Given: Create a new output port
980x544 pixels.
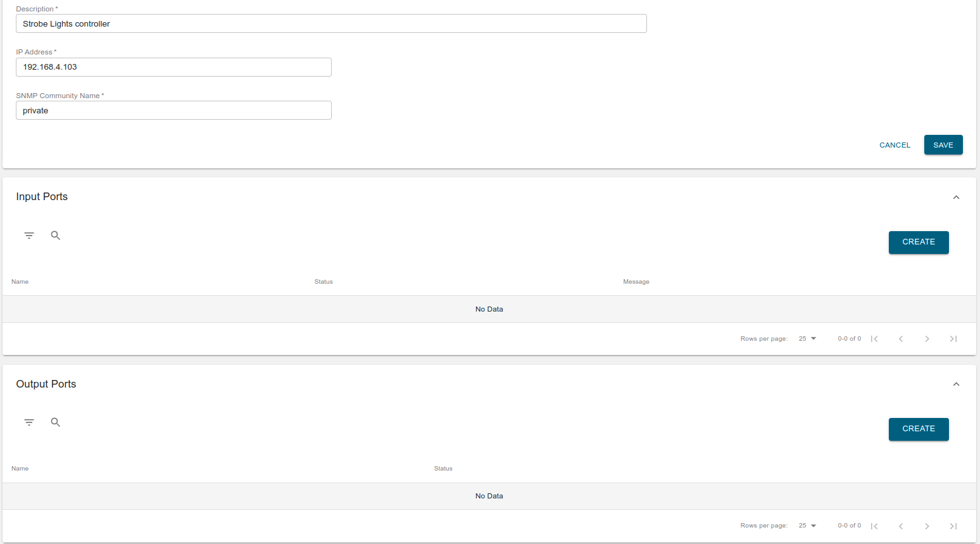Looking at the screenshot, I should [918, 429].
